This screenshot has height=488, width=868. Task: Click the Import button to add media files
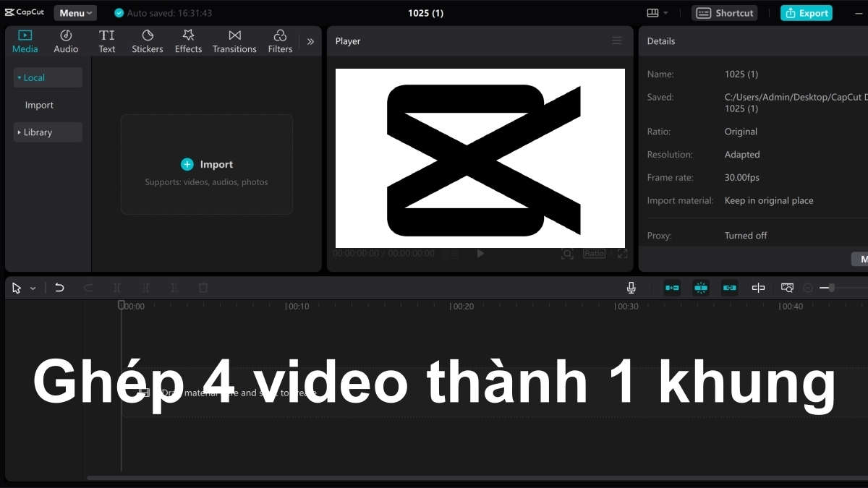coord(207,164)
